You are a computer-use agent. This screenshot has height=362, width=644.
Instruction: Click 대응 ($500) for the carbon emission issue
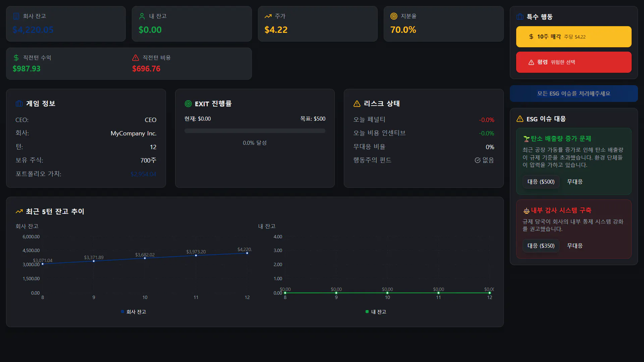pos(541,182)
